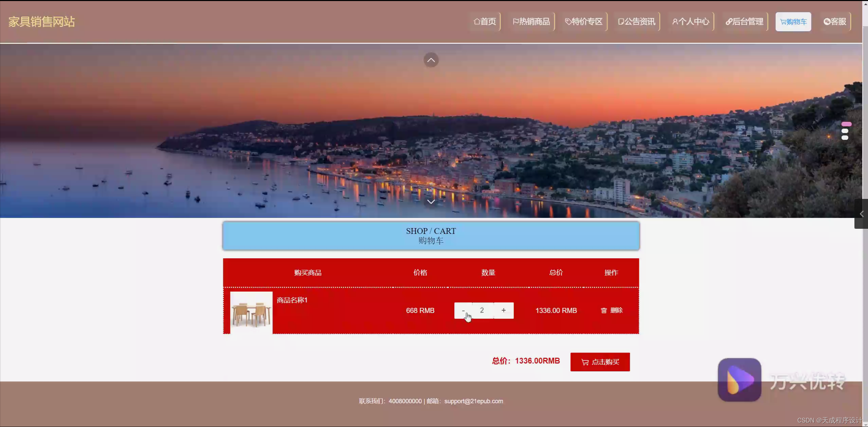Image resolution: width=868 pixels, height=427 pixels.
Task: Click 点击购买 purchase button
Action: (600, 362)
